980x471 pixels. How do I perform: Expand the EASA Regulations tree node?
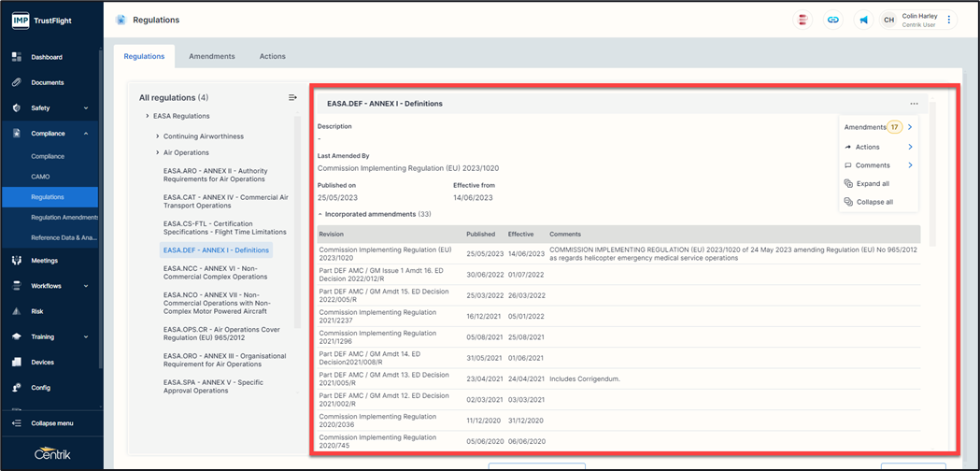click(x=148, y=116)
